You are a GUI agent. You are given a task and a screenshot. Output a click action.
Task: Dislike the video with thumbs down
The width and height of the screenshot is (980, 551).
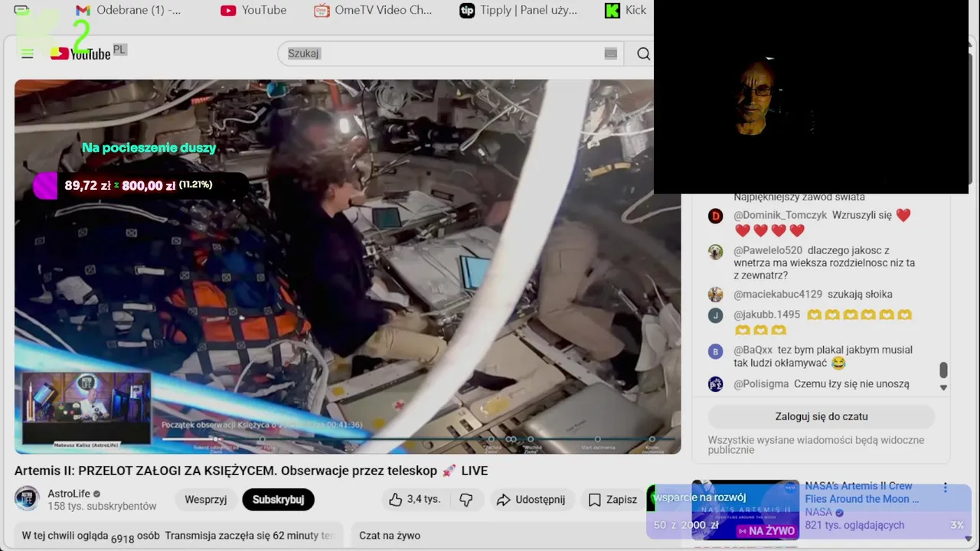(x=466, y=500)
